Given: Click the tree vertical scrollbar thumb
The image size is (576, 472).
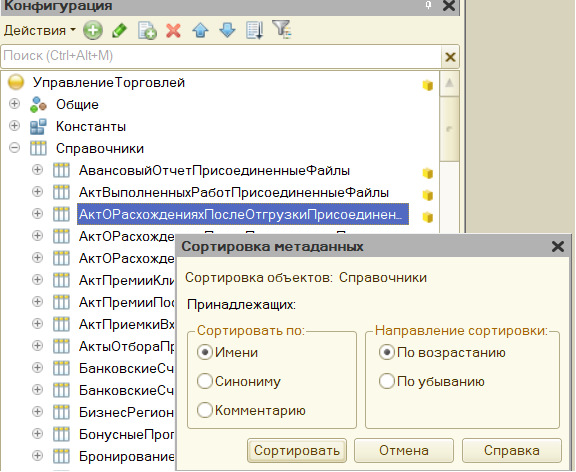Looking at the screenshot, I should (449, 129).
